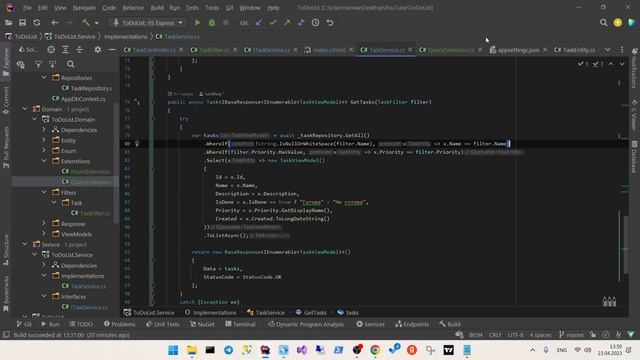
Task: Toggle the Explorer tool window stripe button
Action: pos(6,62)
